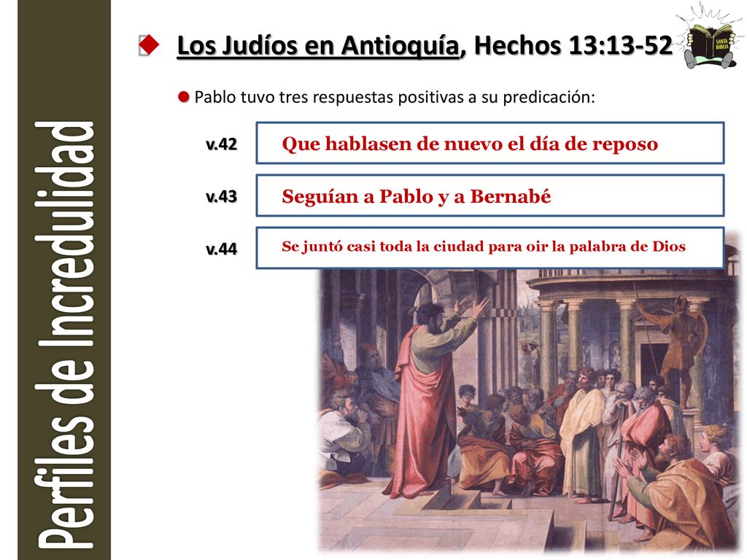The image size is (747, 560).
Task: Click the Santa Biblia book icon
Action: (709, 36)
